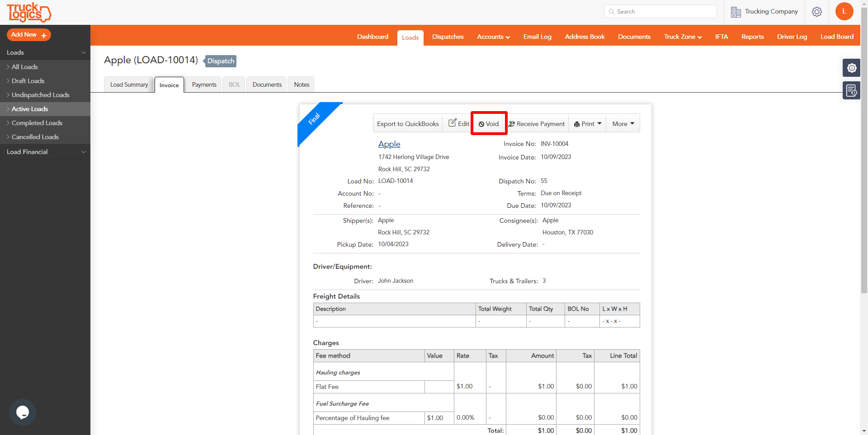Expand the Load Financial sidebar section
Image resolution: width=868 pixels, height=435 pixels.
pos(83,152)
